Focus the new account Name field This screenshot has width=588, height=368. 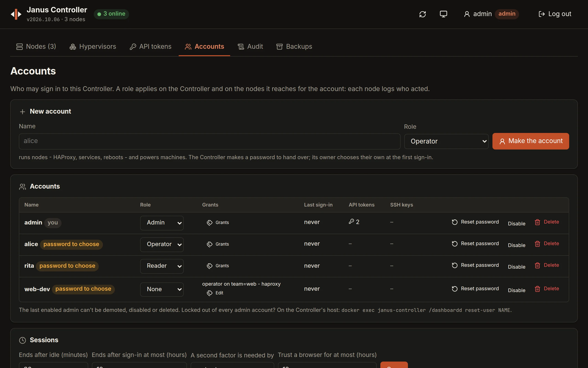209,141
